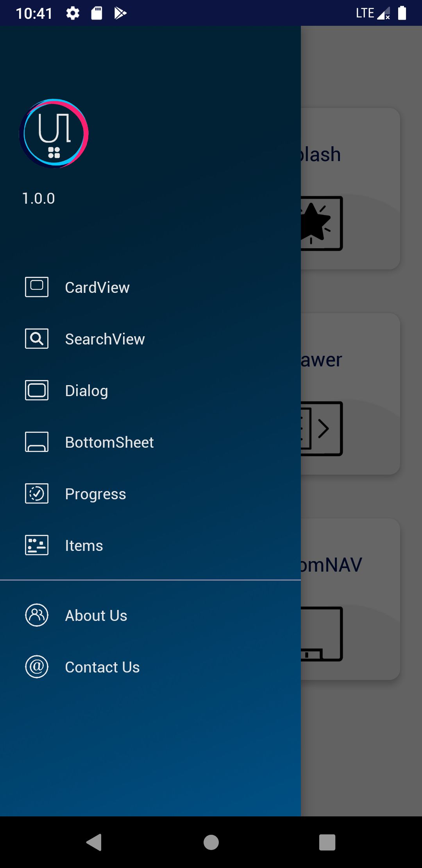Tap the Items list icon
The image size is (422, 868).
(x=37, y=545)
